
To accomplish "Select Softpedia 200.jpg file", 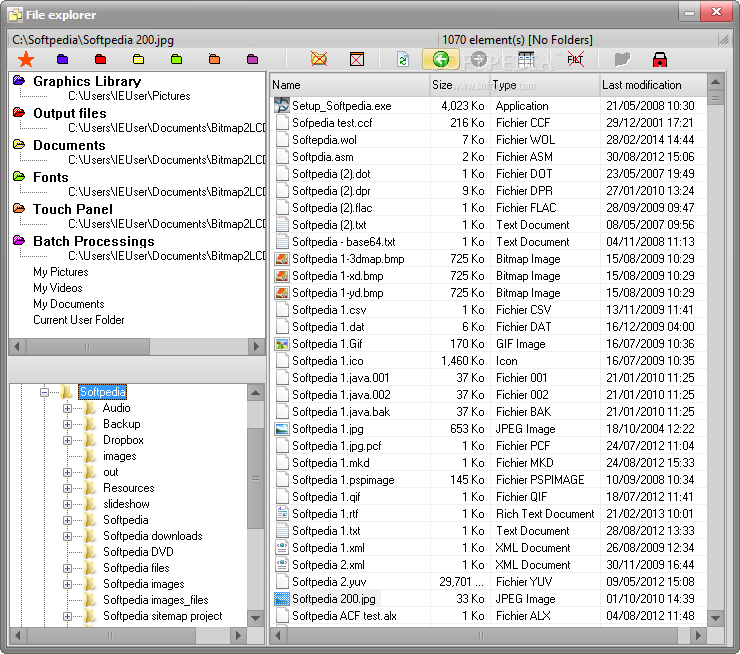I will coord(334,599).
